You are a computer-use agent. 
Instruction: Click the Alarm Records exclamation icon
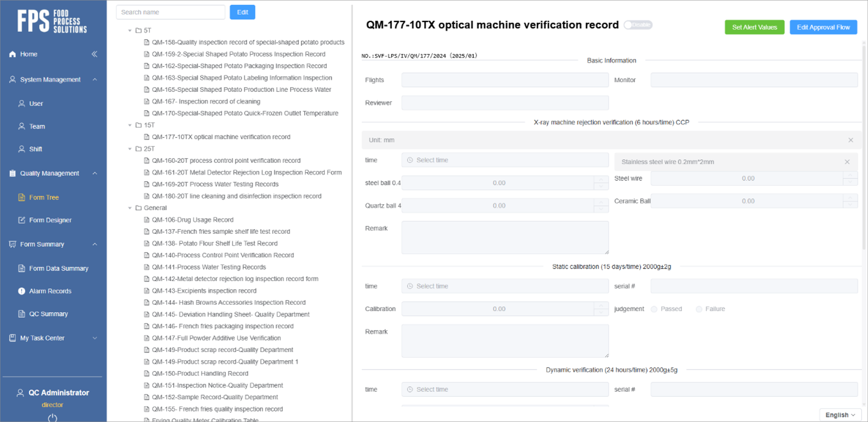22,291
